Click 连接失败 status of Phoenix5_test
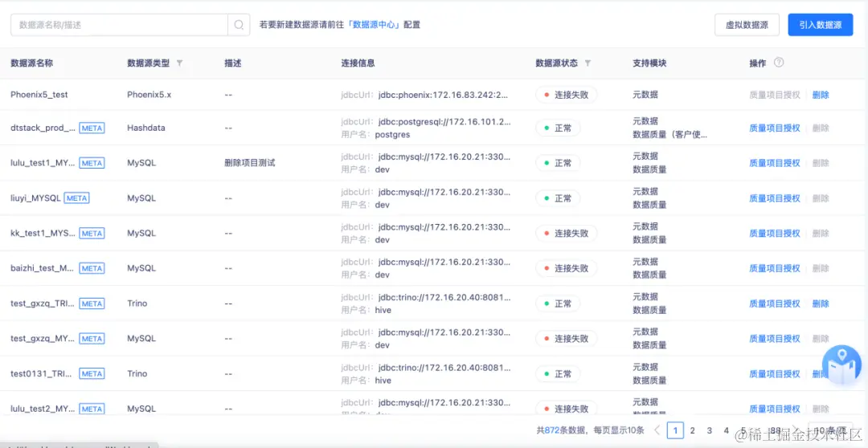Screen dimensions: 868x448 pos(567,95)
